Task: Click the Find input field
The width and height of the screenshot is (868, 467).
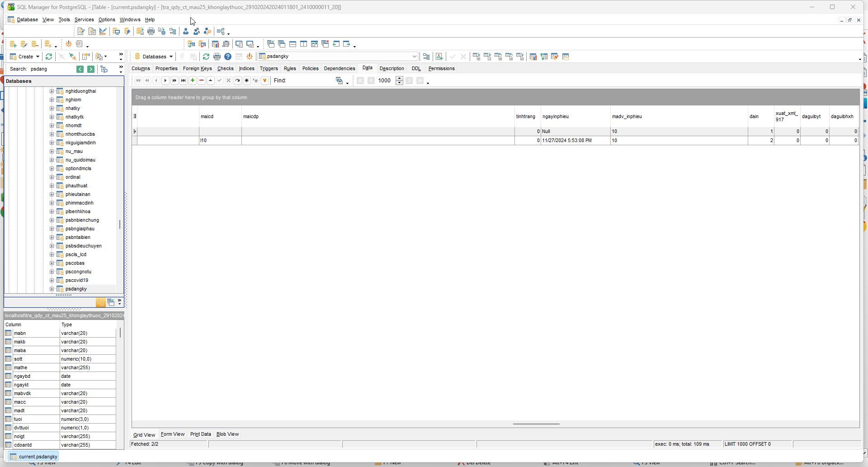Action: click(x=310, y=81)
